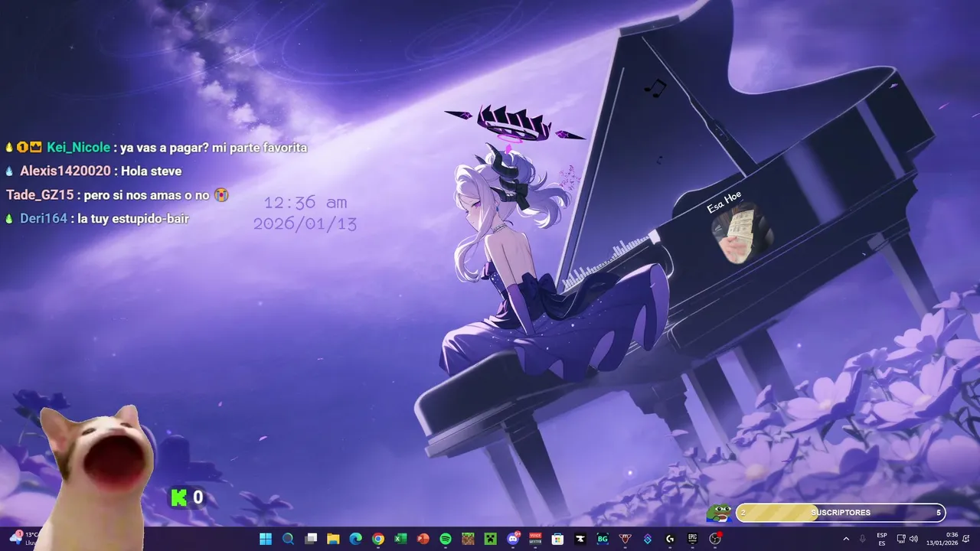Image resolution: width=980 pixels, height=551 pixels.
Task: Open Microsoft Edge browser
Action: tap(355, 539)
